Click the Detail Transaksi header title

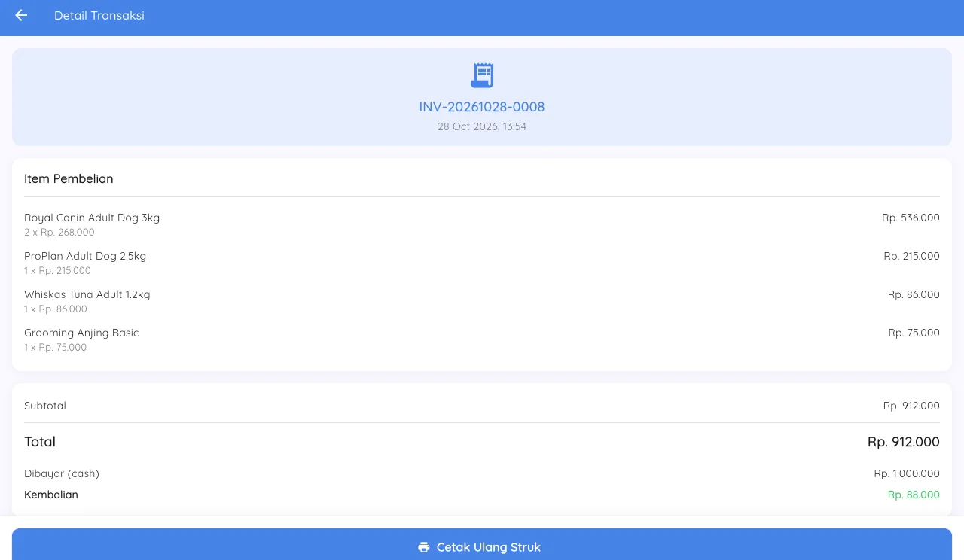click(x=99, y=15)
